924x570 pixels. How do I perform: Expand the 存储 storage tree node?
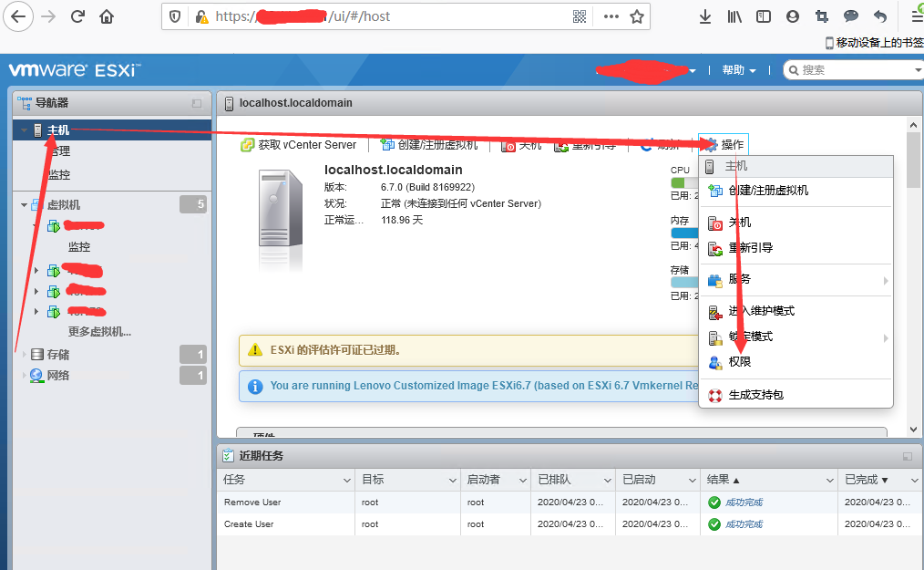click(x=25, y=355)
